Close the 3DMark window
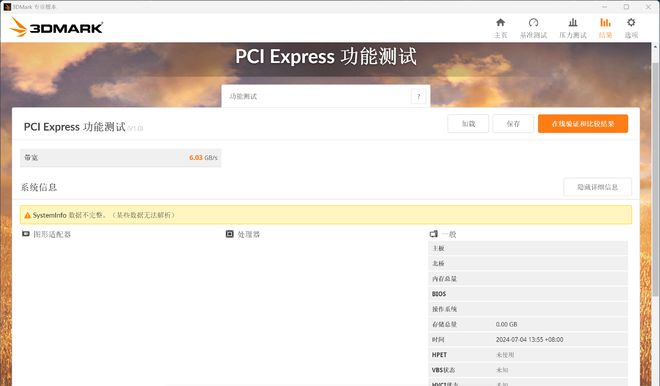The height and width of the screenshot is (386, 660). pos(649,7)
